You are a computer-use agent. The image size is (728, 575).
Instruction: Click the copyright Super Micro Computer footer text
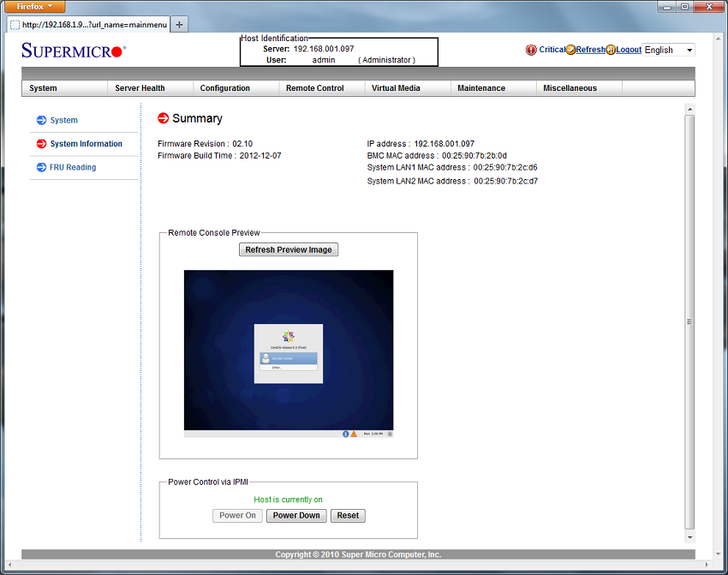(x=358, y=554)
